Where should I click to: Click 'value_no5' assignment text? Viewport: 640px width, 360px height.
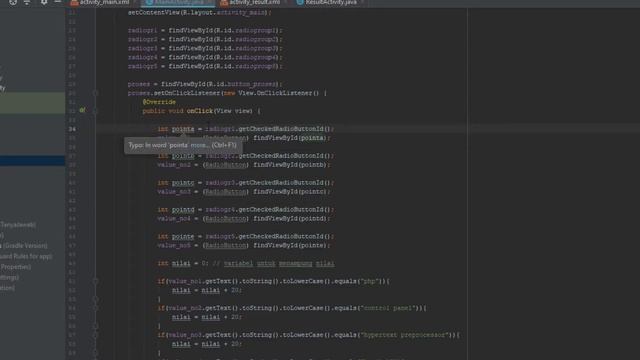coord(174,246)
